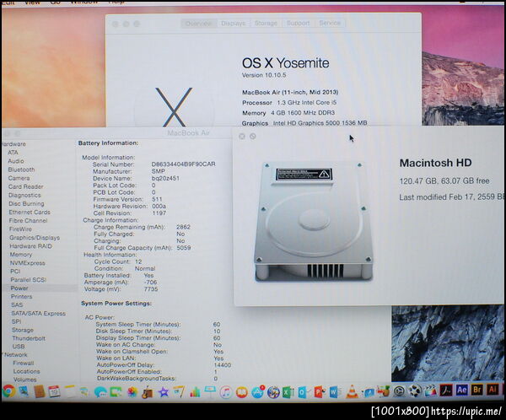The height and width of the screenshot is (420, 506).
Task: Open Messages from the Dock
Action: click(100, 392)
